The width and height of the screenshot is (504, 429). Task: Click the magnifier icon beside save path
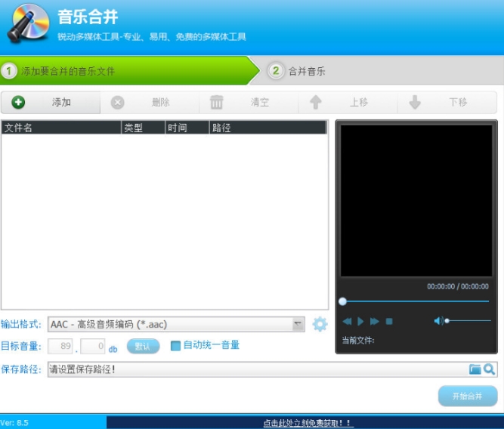(489, 369)
